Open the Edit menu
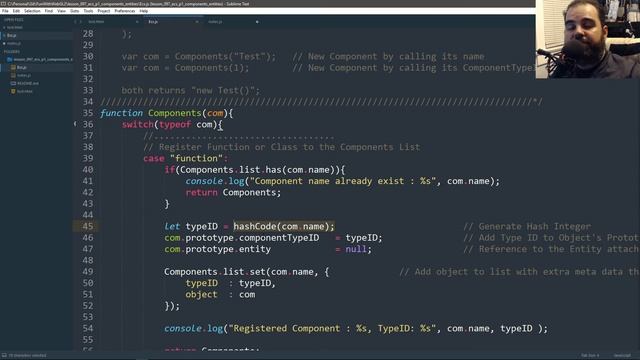The image size is (640, 360). coord(16,11)
